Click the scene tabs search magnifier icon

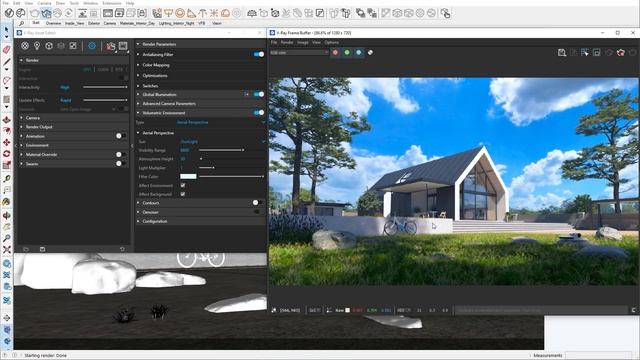click(21, 23)
